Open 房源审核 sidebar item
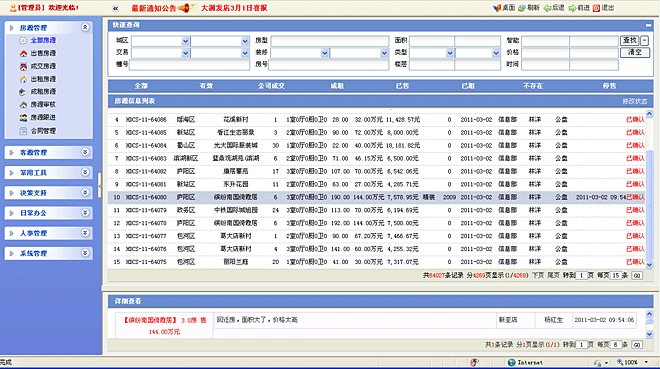The image size is (660, 369). click(43, 104)
